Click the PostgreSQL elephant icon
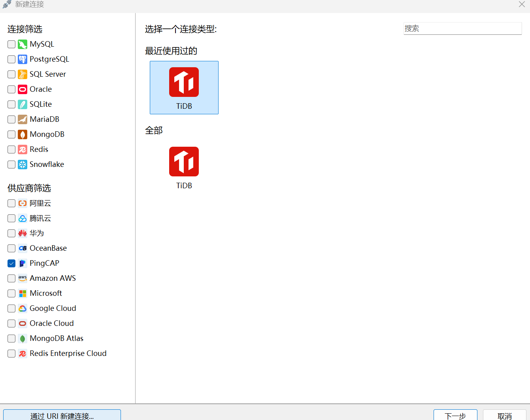This screenshot has height=420, width=530. point(23,59)
